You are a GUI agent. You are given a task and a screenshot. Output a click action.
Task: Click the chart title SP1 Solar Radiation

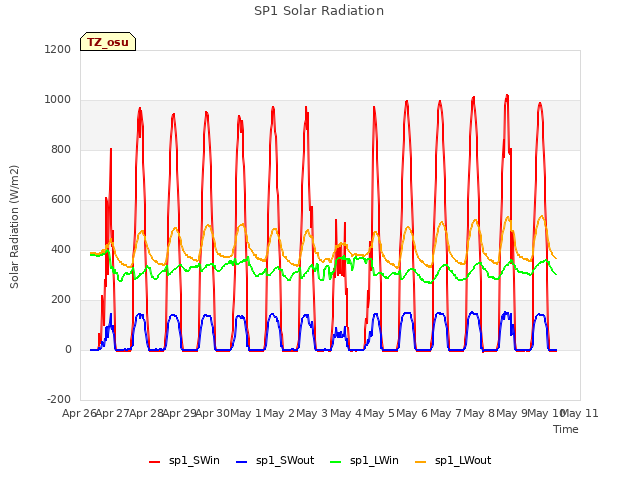pos(319,11)
